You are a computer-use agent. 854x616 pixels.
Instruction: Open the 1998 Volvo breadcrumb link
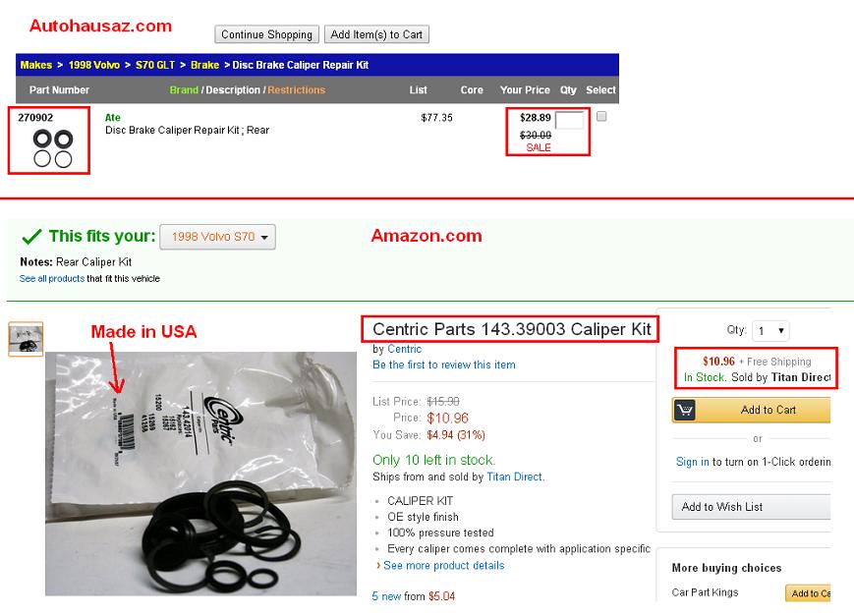[x=93, y=65]
